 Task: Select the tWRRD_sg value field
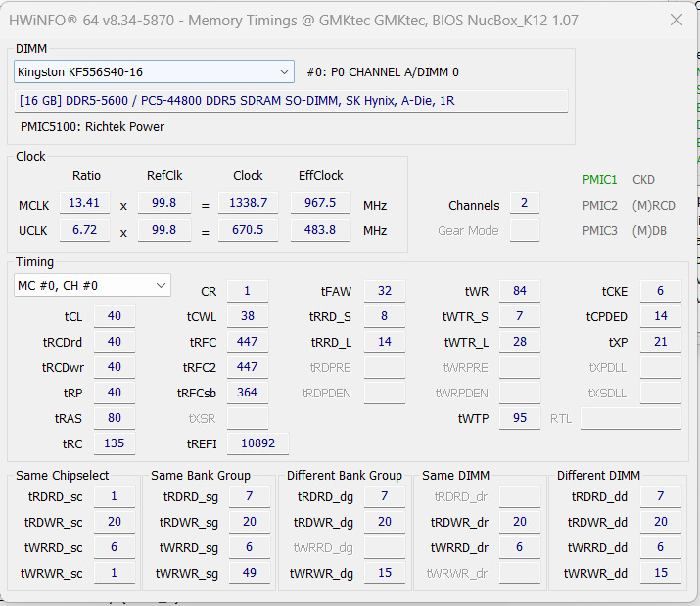coord(250,548)
